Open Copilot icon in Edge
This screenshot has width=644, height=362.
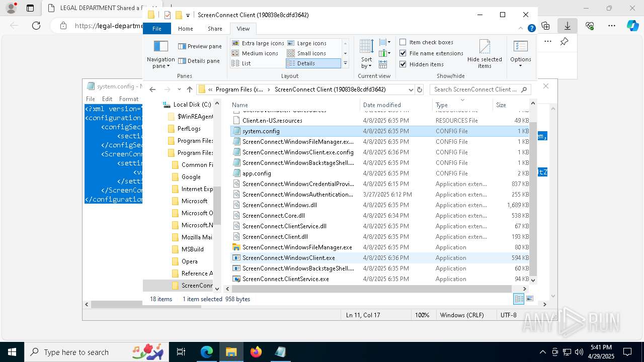tap(633, 26)
